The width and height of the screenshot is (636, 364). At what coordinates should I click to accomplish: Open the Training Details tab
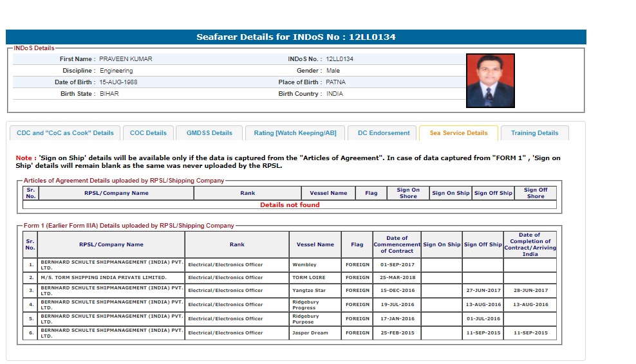pyautogui.click(x=534, y=133)
